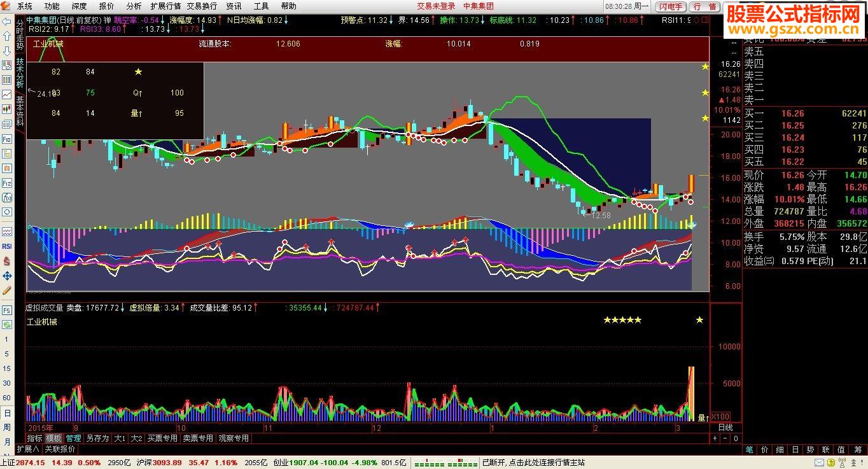868x469 pixels.
Task: Click the 买票专用 template tab
Action: (162, 438)
